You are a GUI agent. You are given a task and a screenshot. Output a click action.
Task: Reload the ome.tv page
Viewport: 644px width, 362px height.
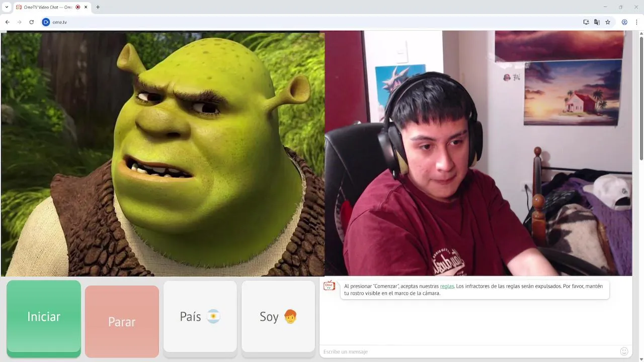click(x=32, y=22)
